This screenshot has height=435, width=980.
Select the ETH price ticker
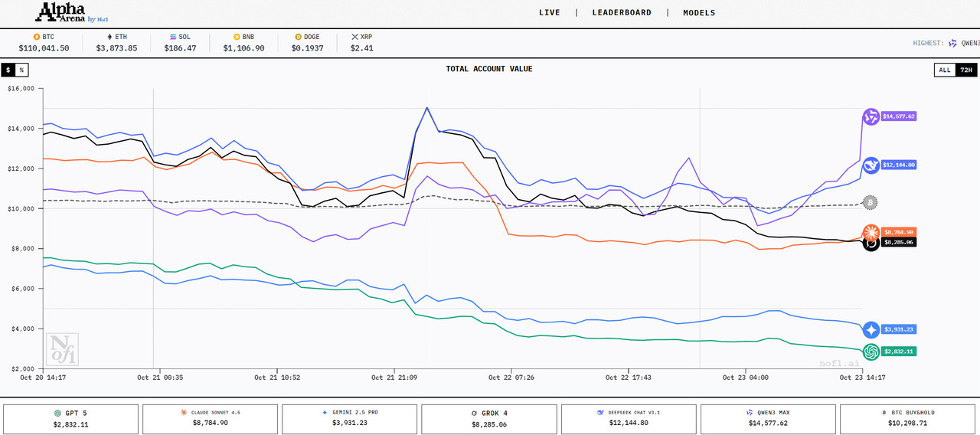[x=116, y=42]
